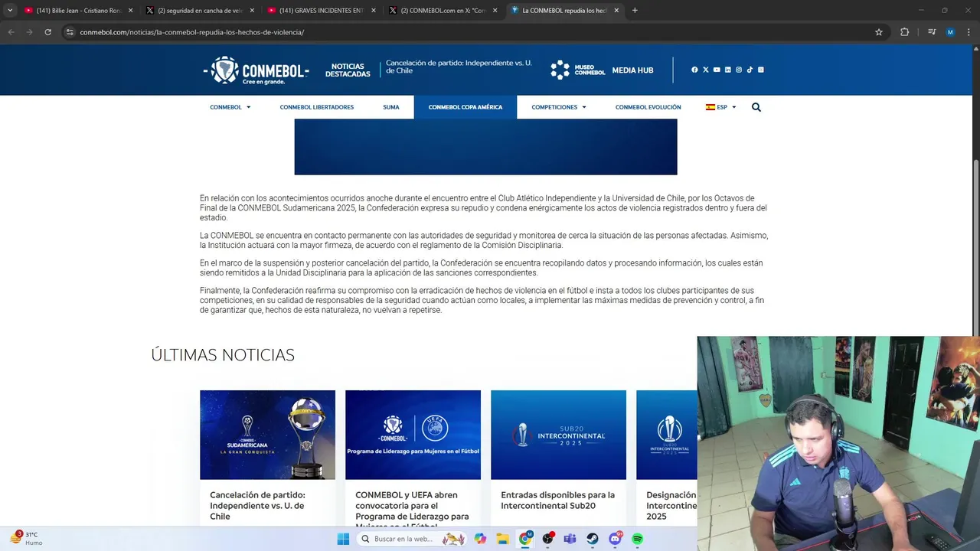
Task: Open CONMEBOL EVOLUCIÓN menu item
Action: 648,107
